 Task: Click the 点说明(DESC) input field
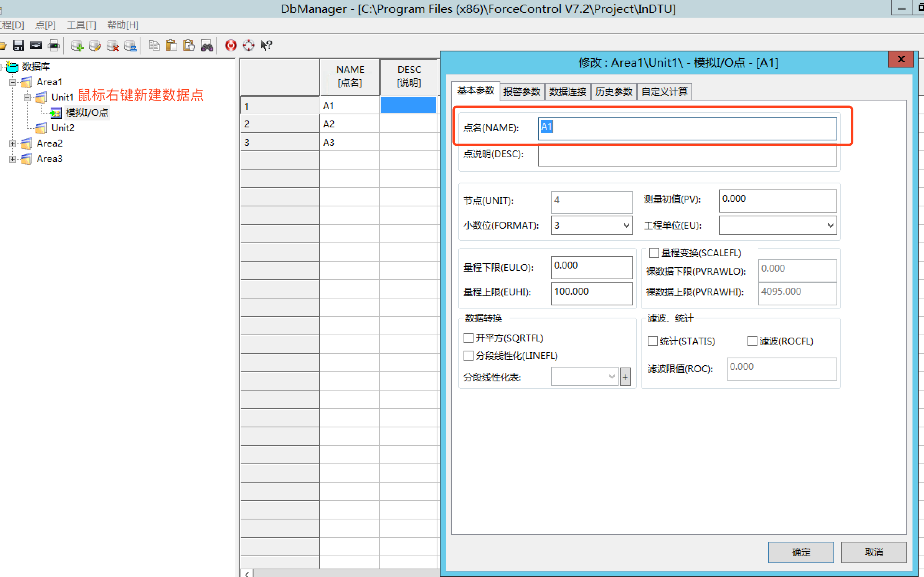pyautogui.click(x=687, y=155)
